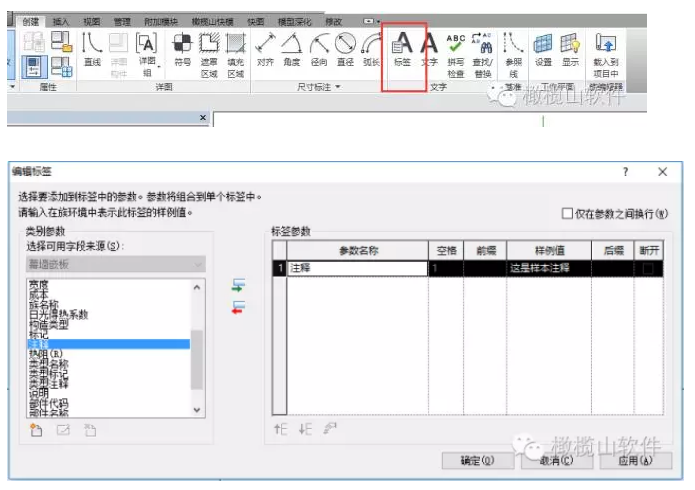Select the 符号 symbol tool
The image size is (695, 490).
[182, 49]
